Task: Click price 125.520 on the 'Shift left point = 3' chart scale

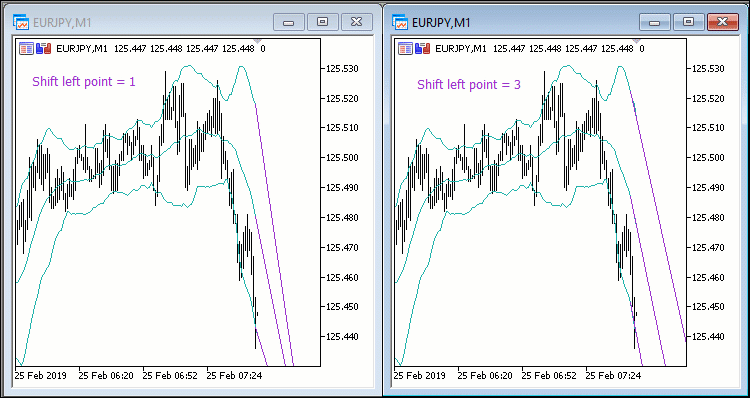Action: pyautogui.click(x=709, y=99)
